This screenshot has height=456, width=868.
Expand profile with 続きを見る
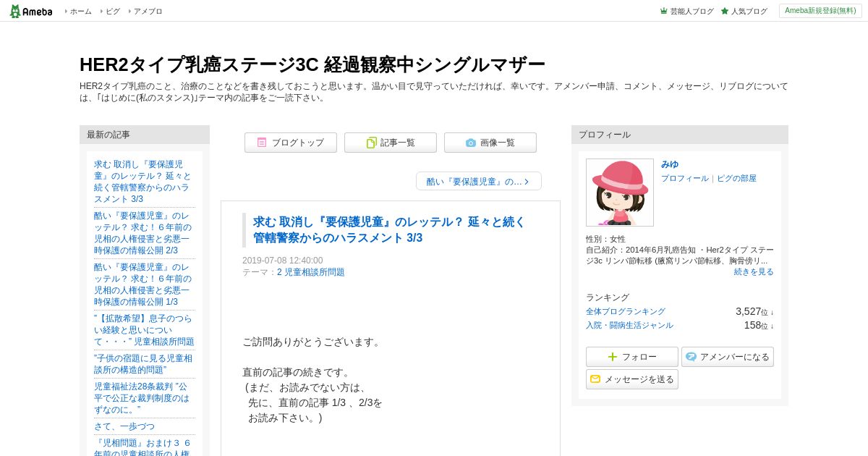[x=754, y=271]
